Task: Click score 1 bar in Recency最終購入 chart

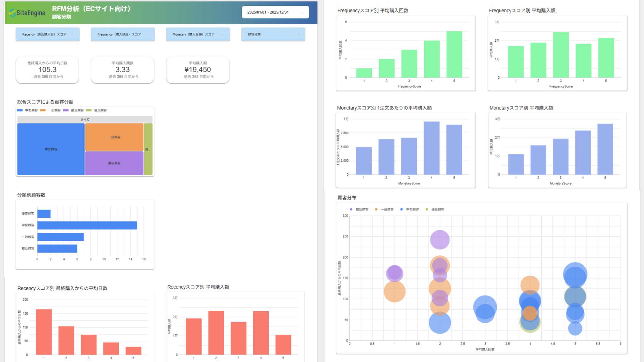Action: tap(44, 332)
